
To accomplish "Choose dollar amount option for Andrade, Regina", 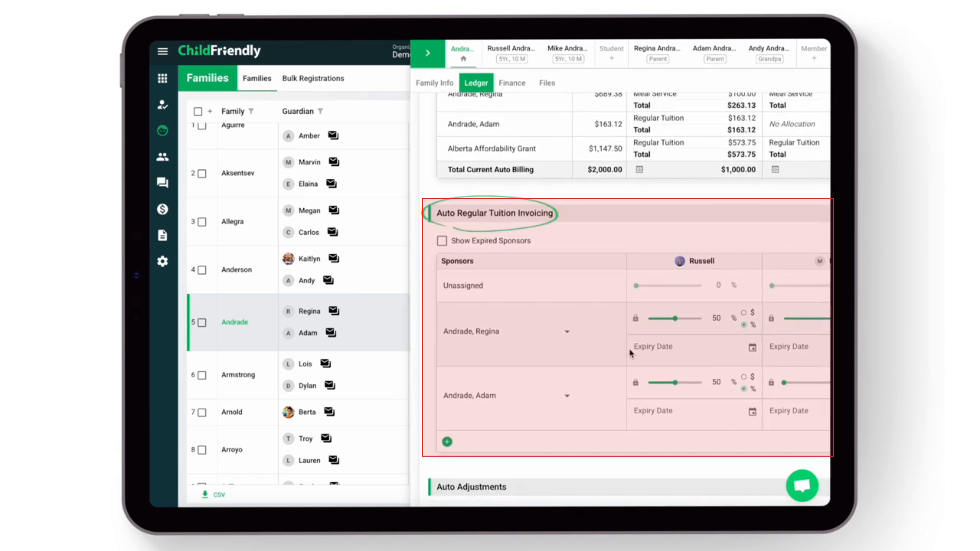I will [x=743, y=313].
